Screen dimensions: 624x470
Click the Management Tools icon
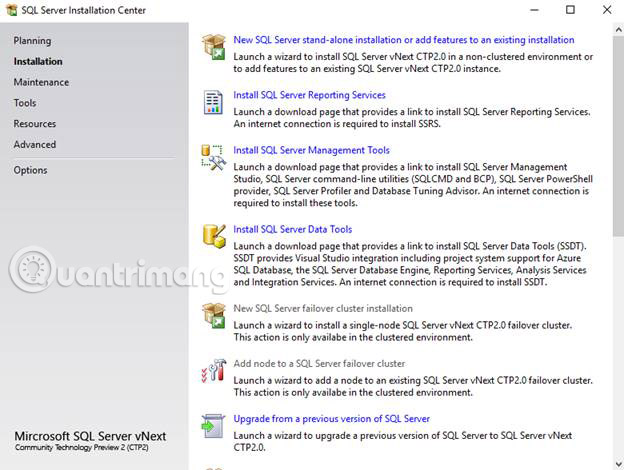213,156
